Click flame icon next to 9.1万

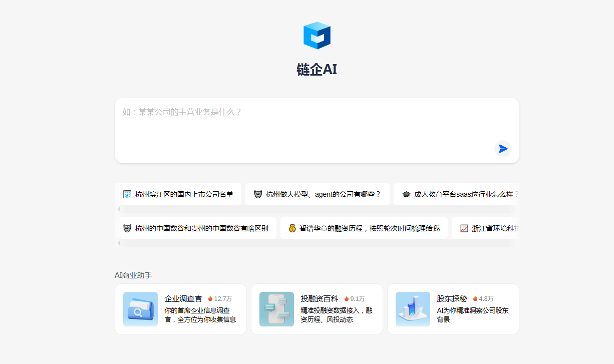pyautogui.click(x=347, y=298)
